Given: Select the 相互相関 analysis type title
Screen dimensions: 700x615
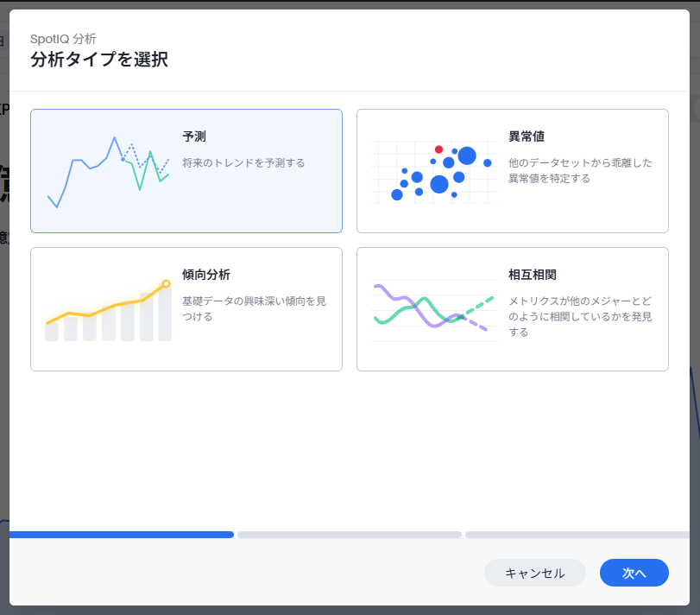Looking at the screenshot, I should pyautogui.click(x=532, y=275).
